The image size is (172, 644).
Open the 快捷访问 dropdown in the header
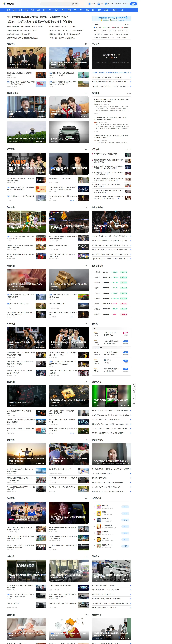[125, 4]
